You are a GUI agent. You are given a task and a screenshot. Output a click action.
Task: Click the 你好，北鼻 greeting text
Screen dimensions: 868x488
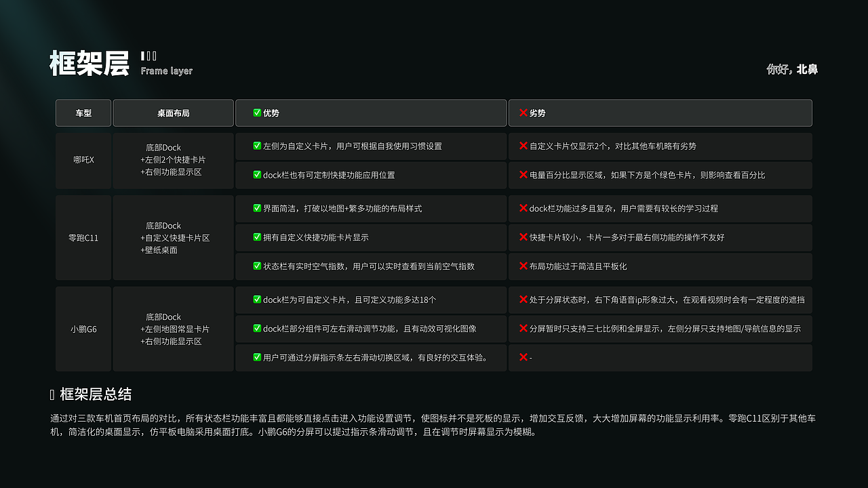[792, 70]
